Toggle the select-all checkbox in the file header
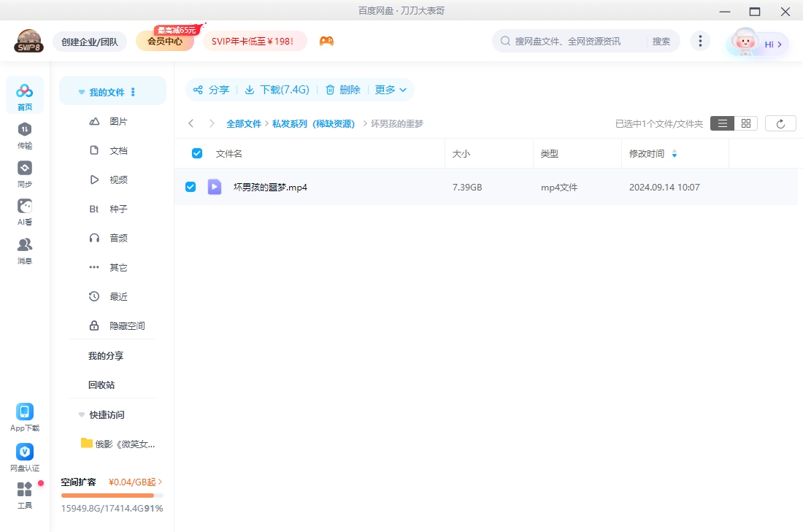This screenshot has height=532, width=803. point(196,153)
